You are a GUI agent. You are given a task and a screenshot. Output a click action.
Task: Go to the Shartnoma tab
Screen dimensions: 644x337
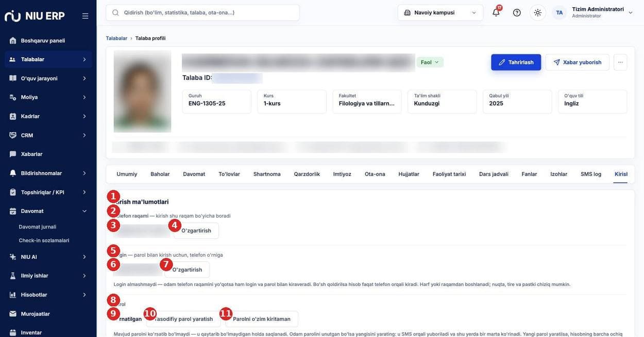pos(267,174)
